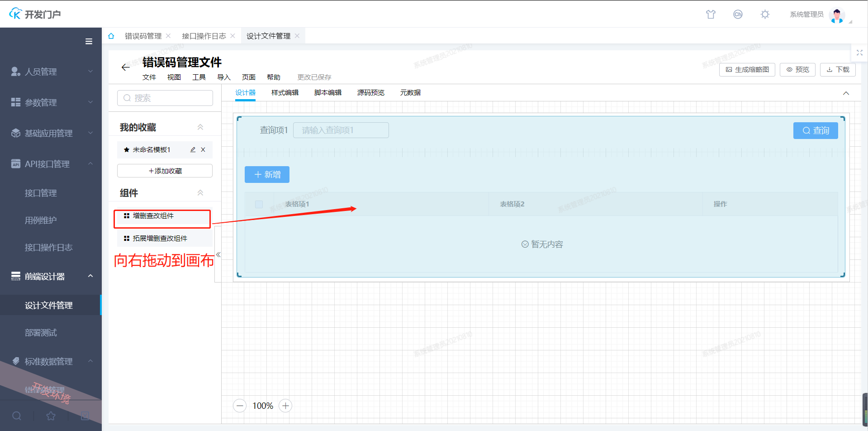Select the 拓展增删查改组件 component
868x431 pixels.
tap(165, 239)
